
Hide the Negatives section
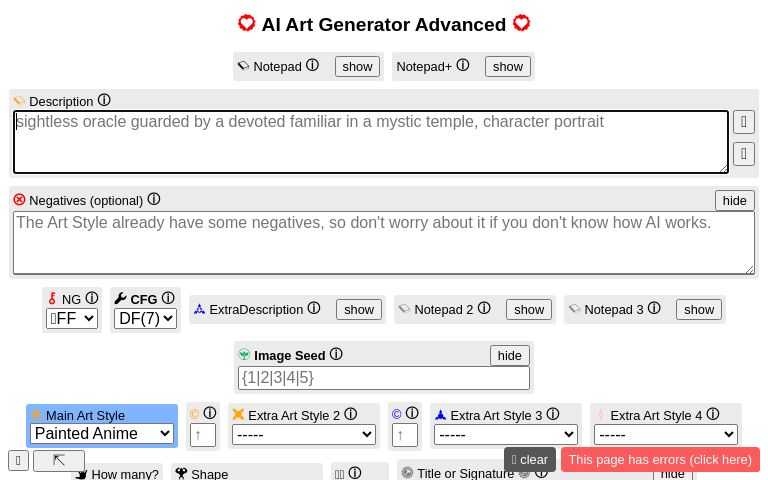734,200
